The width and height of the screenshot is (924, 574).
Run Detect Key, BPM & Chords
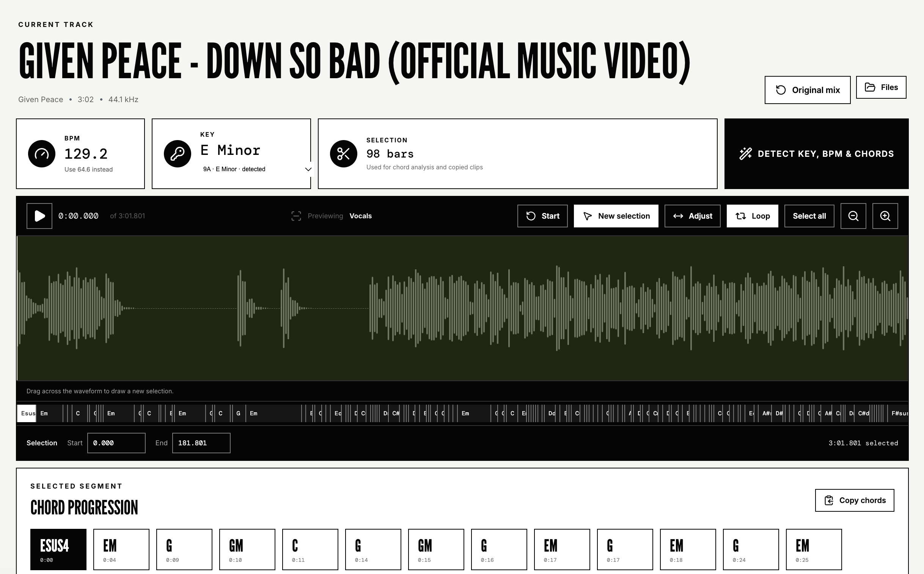(817, 154)
